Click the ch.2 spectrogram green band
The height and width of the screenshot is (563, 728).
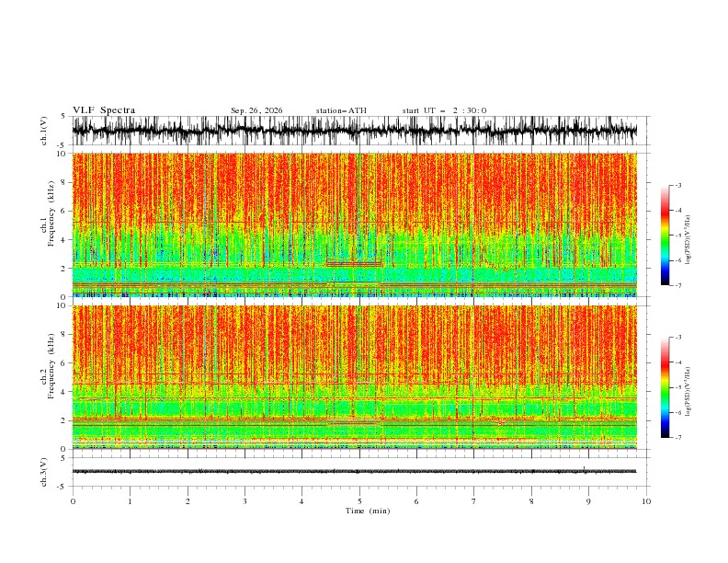(x=355, y=408)
